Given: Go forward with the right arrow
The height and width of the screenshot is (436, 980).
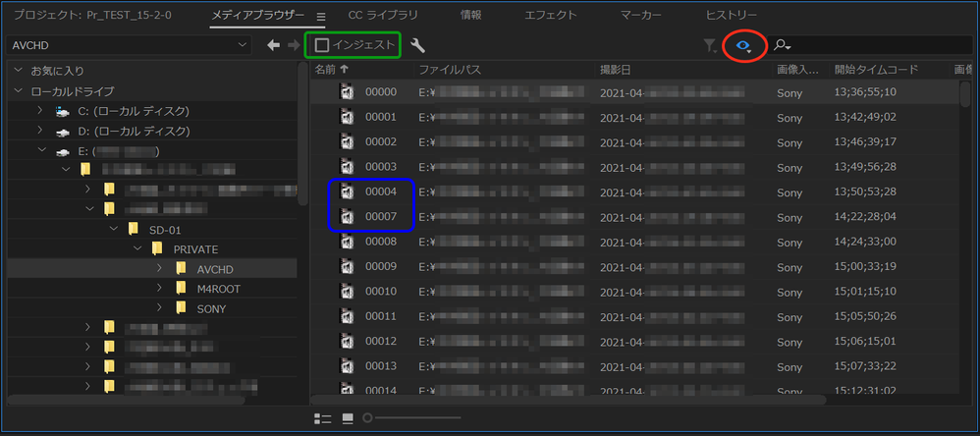Looking at the screenshot, I should (294, 45).
